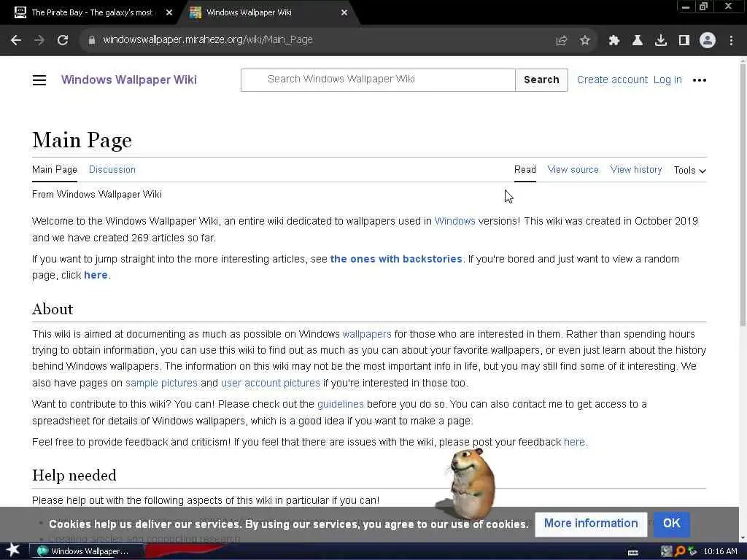
Task: Click the keyboard tray icon
Action: tap(633, 553)
